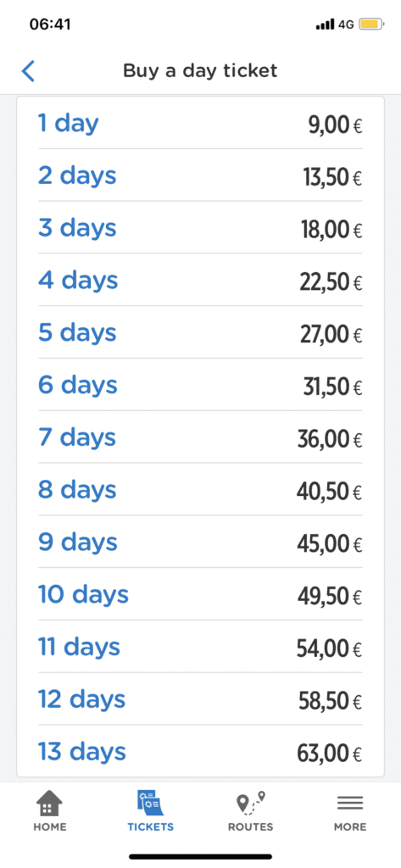
Task: Open the Tickets tab icon
Action: (150, 804)
